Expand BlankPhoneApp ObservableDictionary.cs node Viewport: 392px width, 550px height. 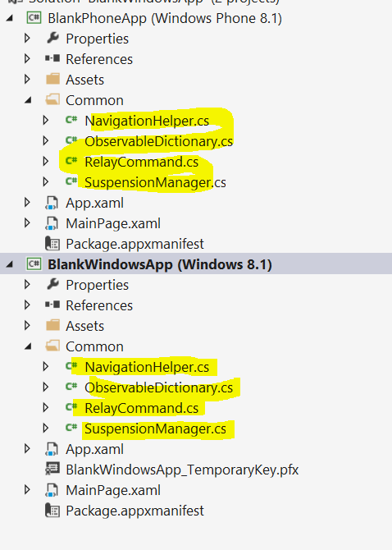46,140
